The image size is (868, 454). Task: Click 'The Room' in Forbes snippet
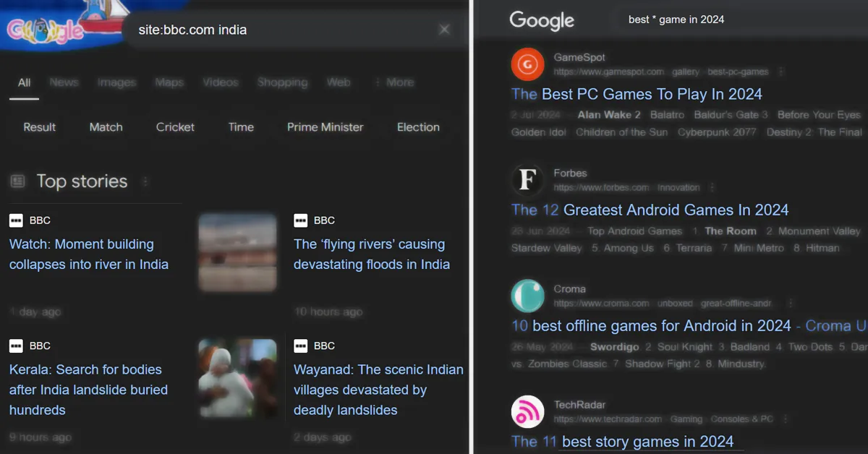pos(731,231)
